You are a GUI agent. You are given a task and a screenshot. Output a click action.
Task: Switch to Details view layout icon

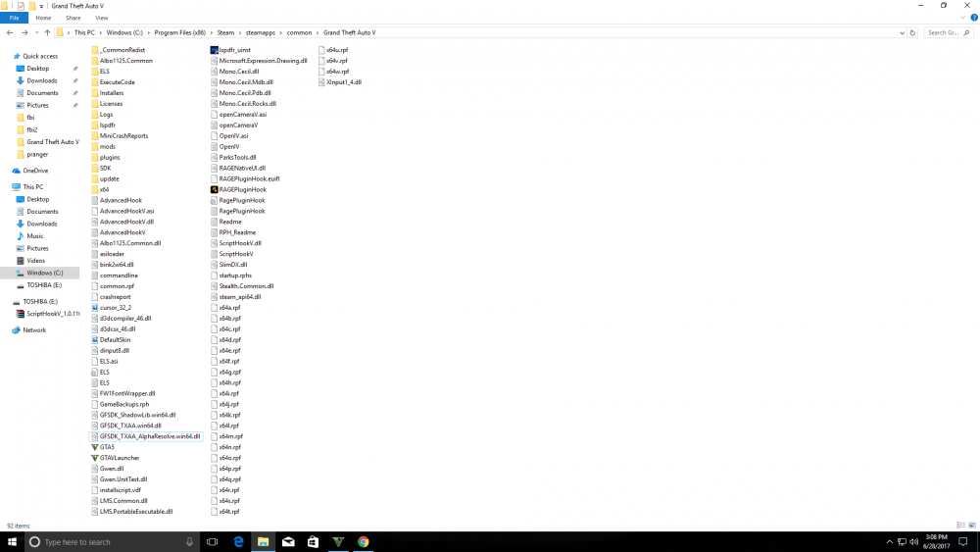pyautogui.click(x=961, y=526)
